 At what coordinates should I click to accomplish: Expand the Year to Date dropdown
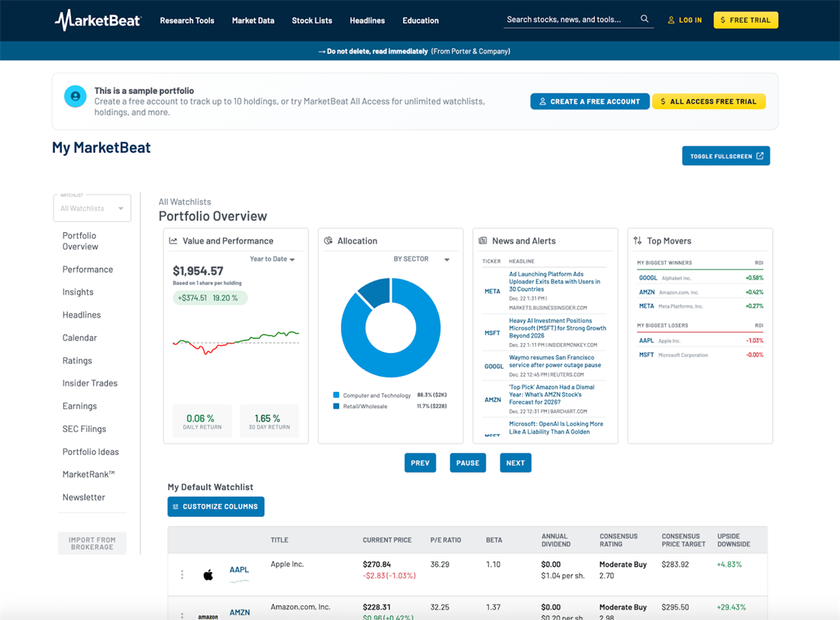[272, 259]
